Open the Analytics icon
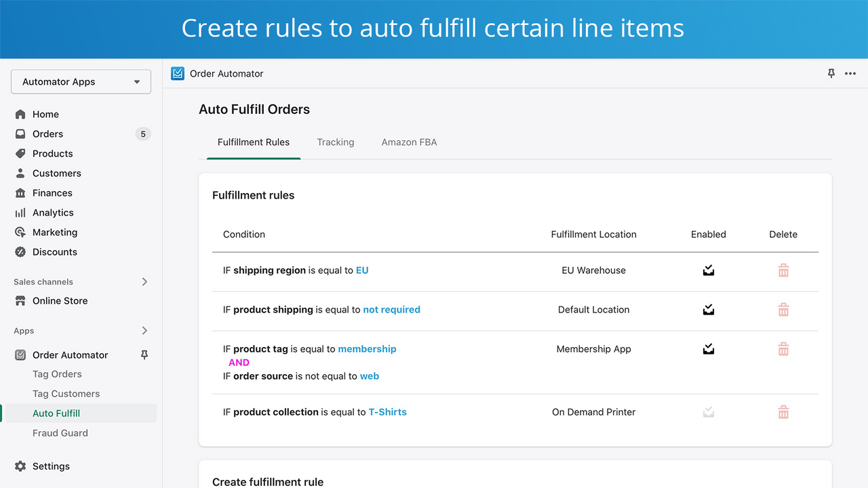The height and width of the screenshot is (488, 868). [x=20, y=212]
